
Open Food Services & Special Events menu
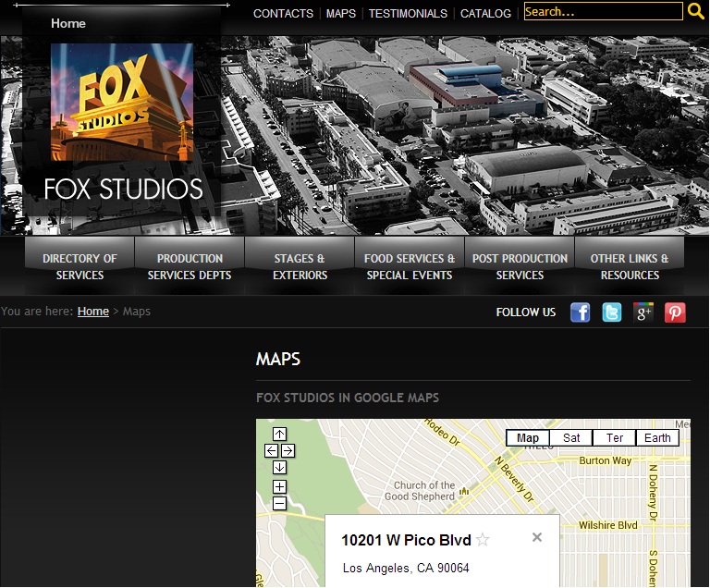[410, 266]
